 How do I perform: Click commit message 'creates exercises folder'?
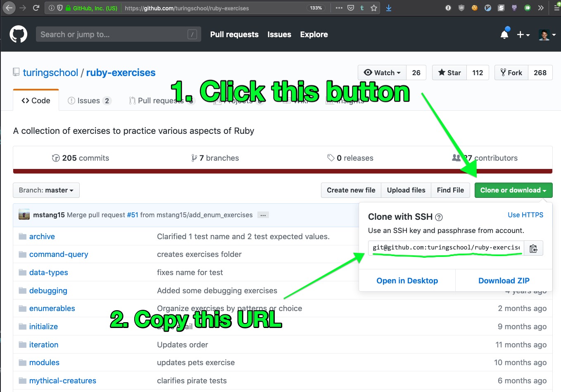199,254
